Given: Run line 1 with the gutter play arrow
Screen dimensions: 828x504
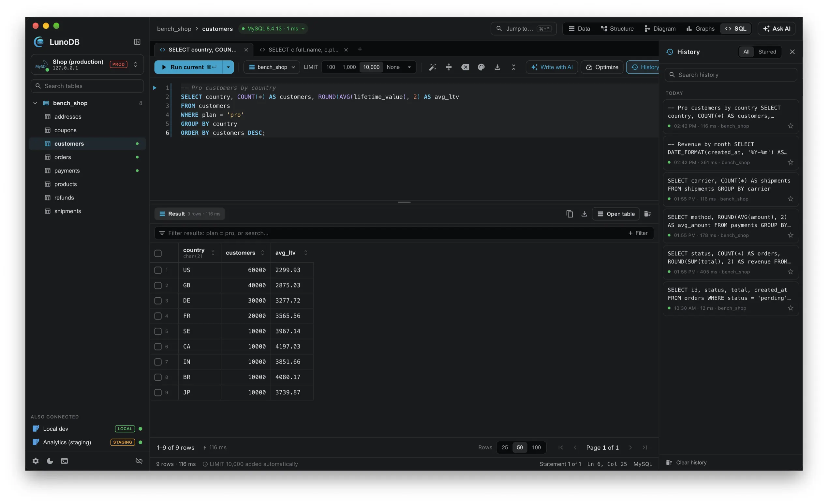Looking at the screenshot, I should (x=155, y=88).
